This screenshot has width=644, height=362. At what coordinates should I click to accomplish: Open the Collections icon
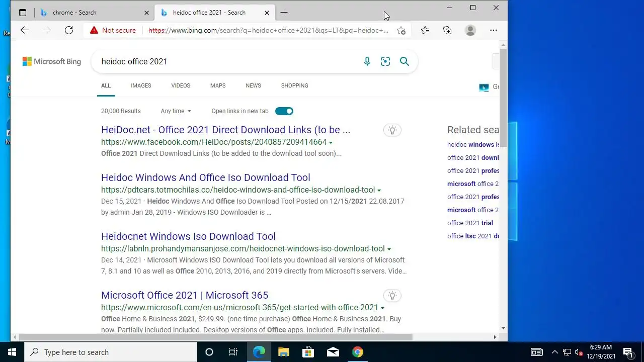click(447, 30)
